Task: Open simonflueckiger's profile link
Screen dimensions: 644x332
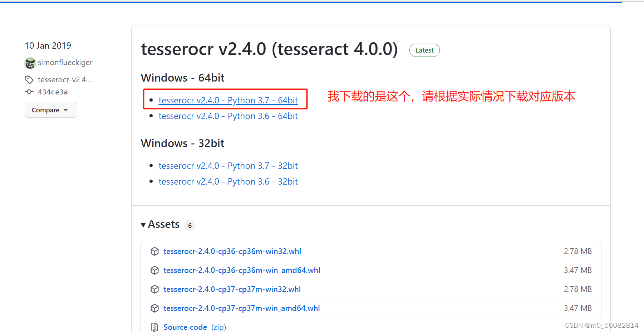Action: (65, 63)
